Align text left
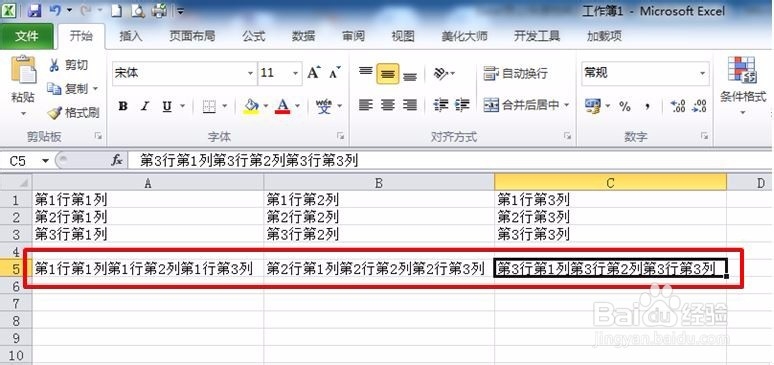774x365 pixels. coord(366,105)
